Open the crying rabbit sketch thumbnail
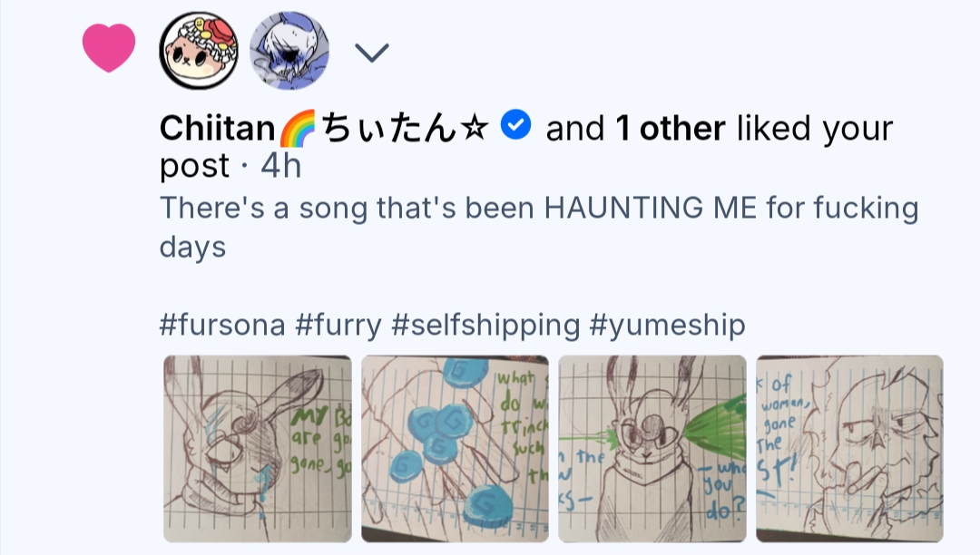The image size is (980, 555). pyautogui.click(x=258, y=449)
